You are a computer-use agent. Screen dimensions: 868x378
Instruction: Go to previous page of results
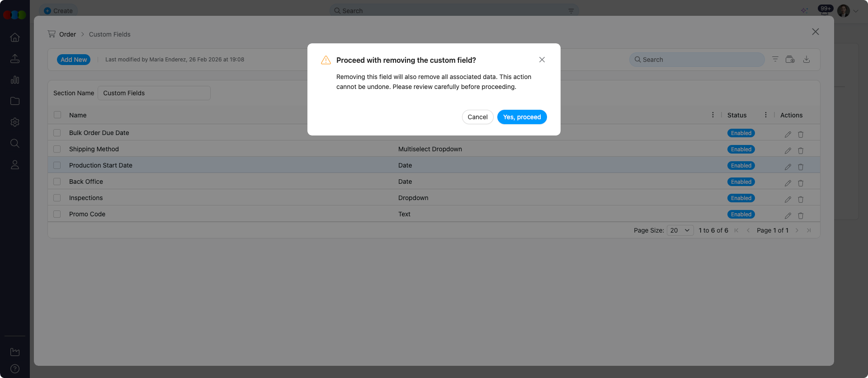748,230
